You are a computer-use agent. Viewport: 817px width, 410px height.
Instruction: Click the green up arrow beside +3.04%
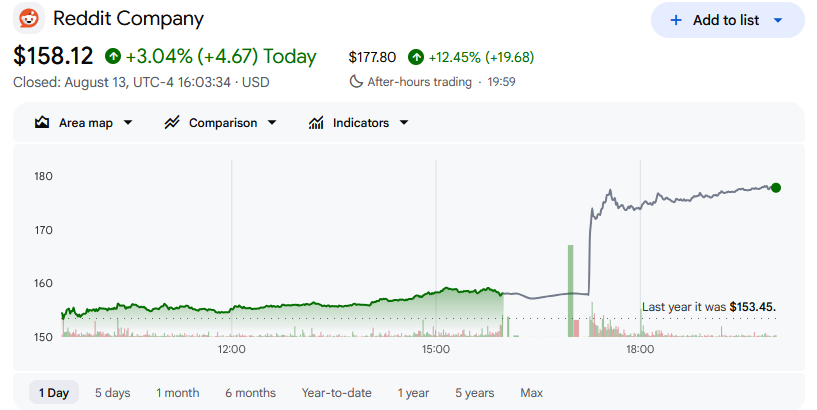113,56
